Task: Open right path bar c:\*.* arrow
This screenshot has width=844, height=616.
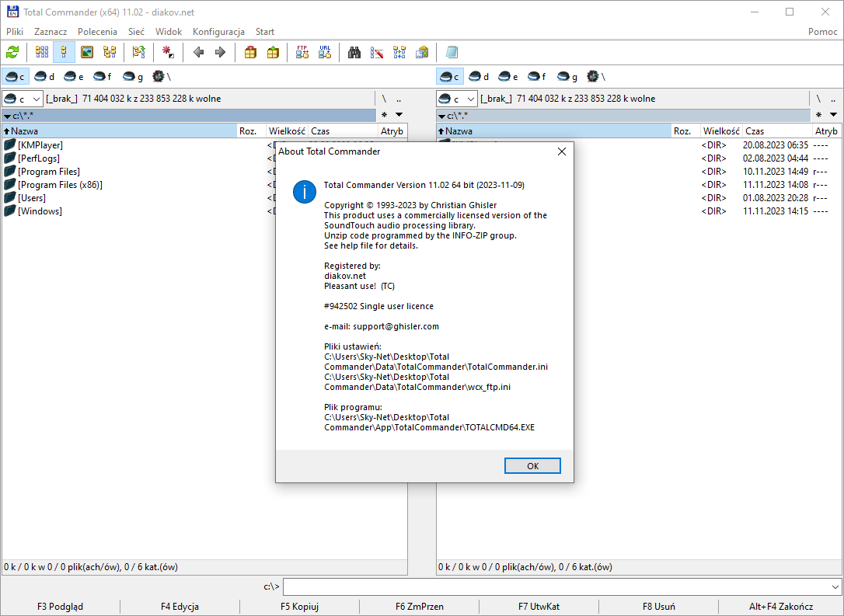Action: coord(441,116)
